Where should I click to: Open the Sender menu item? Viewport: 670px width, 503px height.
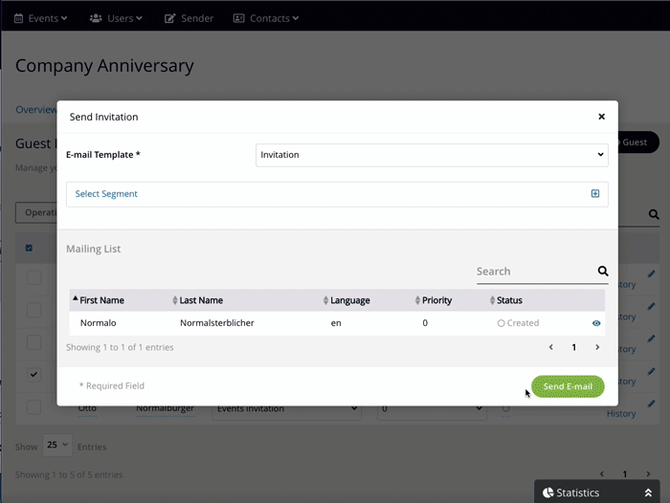tap(189, 18)
